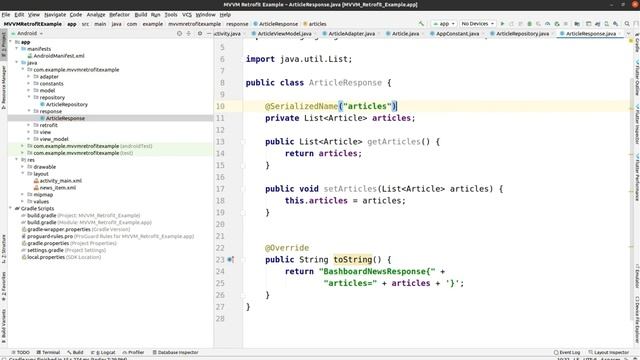
Task: Expand the constants package
Action: [29, 84]
